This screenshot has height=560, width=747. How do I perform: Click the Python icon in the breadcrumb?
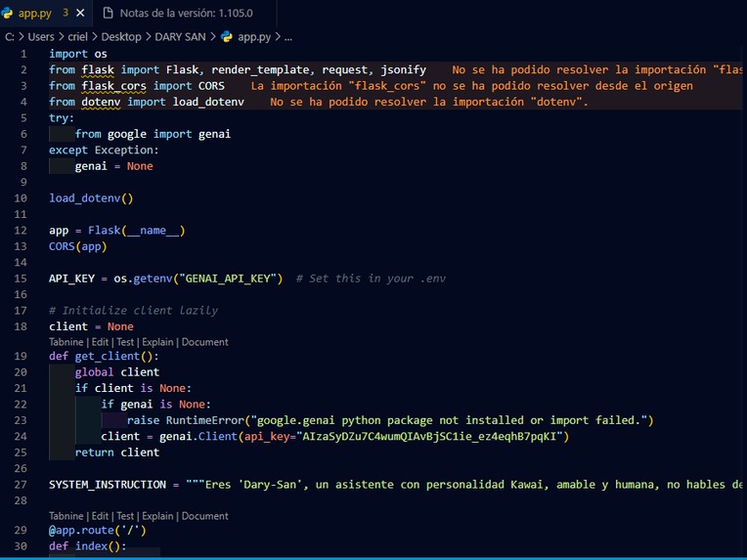click(227, 37)
